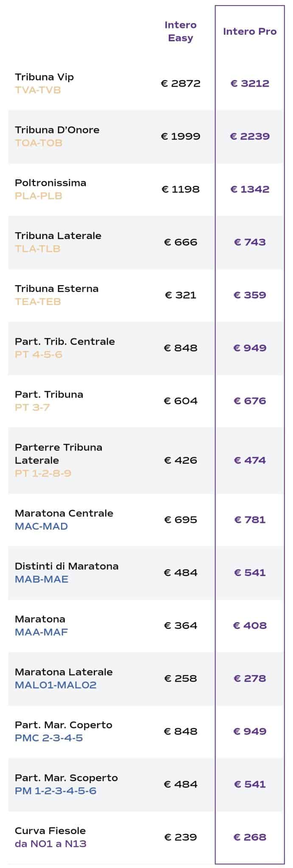The height and width of the screenshot is (868, 293).
Task: Choose the € 2872 Tribuna Vip price
Action: click(x=180, y=83)
